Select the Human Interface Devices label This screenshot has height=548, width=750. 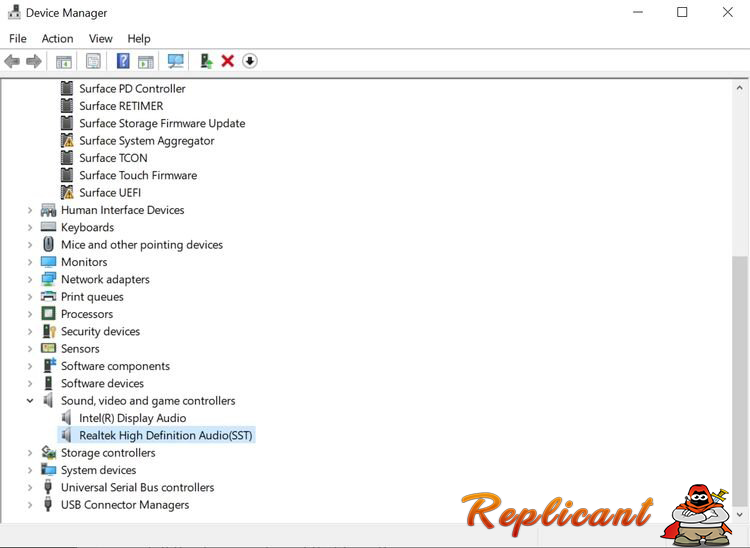(x=122, y=210)
